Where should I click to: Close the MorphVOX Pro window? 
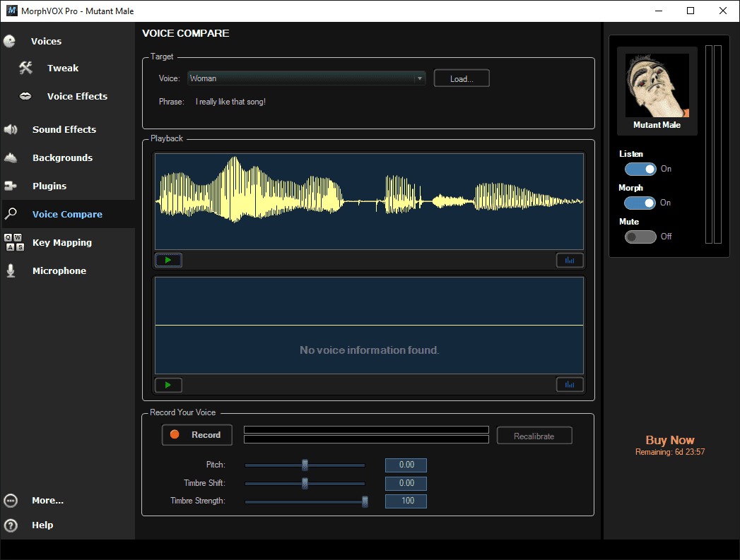(x=722, y=11)
